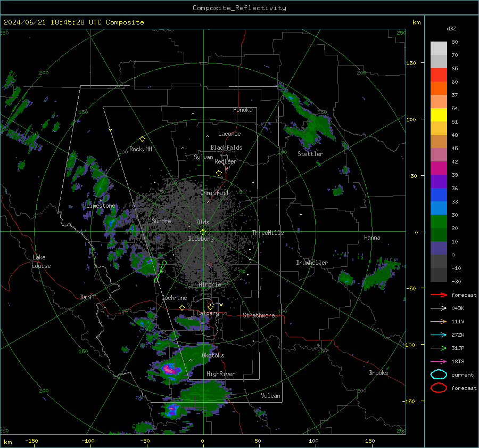
Task: Click the yellow diamond marker above Red Deer
Action: [219, 173]
